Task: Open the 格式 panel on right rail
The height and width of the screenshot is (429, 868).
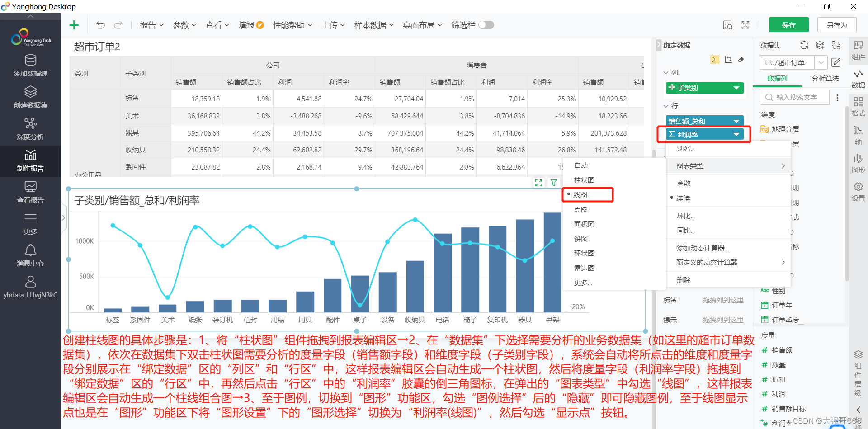Action: (858, 107)
